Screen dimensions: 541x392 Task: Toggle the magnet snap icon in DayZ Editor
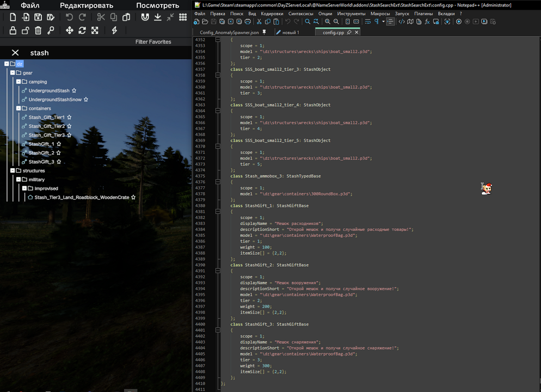(x=145, y=17)
